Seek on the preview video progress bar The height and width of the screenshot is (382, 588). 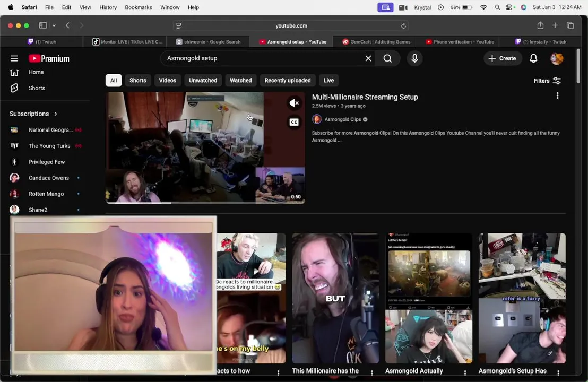coord(205,203)
